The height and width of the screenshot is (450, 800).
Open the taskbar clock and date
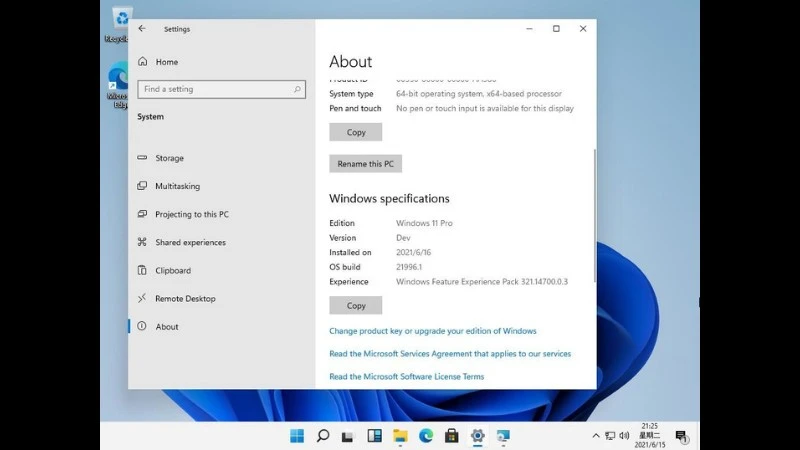pos(649,435)
